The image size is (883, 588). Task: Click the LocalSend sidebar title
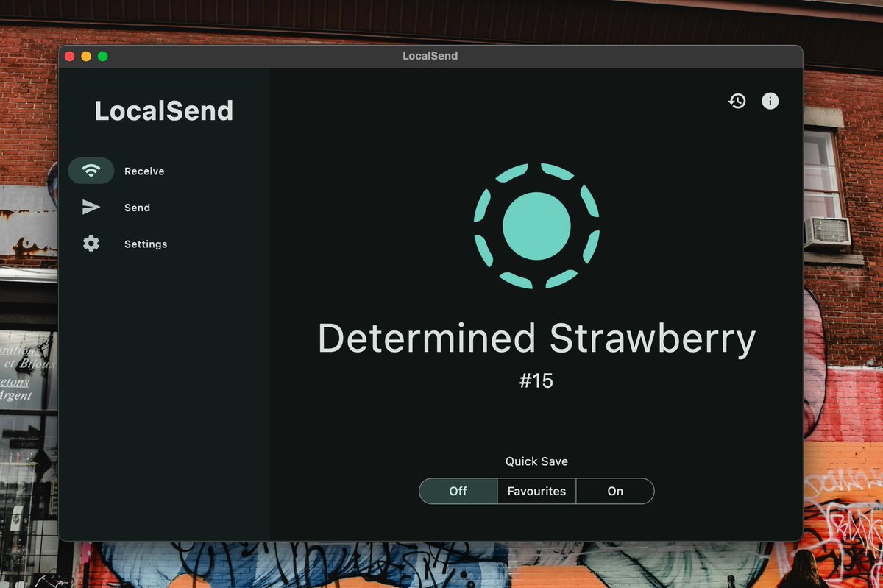(x=164, y=111)
